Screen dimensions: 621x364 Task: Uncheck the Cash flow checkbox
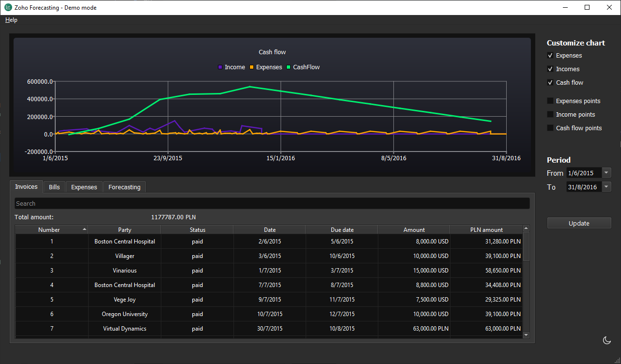point(550,83)
